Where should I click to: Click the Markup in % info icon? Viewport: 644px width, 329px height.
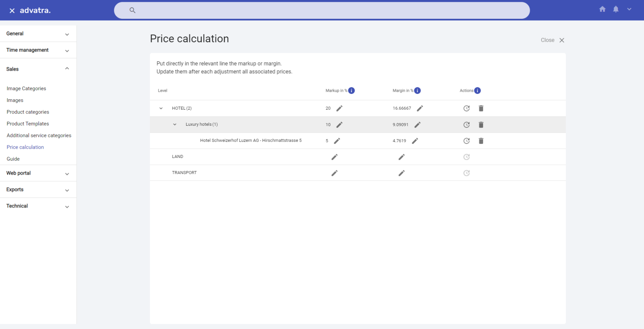pyautogui.click(x=352, y=90)
